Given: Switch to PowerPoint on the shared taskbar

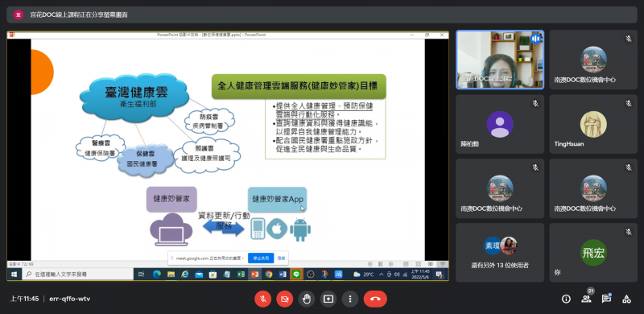Looking at the screenshot, I should [x=254, y=274].
